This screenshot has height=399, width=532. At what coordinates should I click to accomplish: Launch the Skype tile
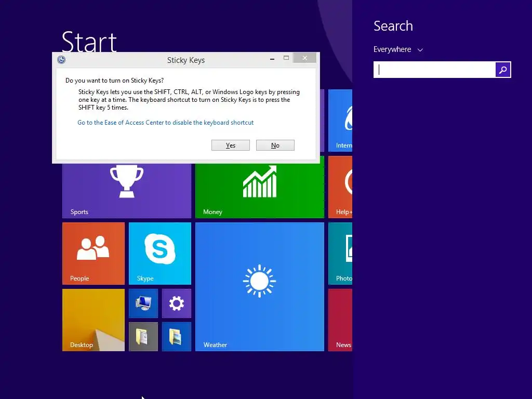click(x=160, y=254)
